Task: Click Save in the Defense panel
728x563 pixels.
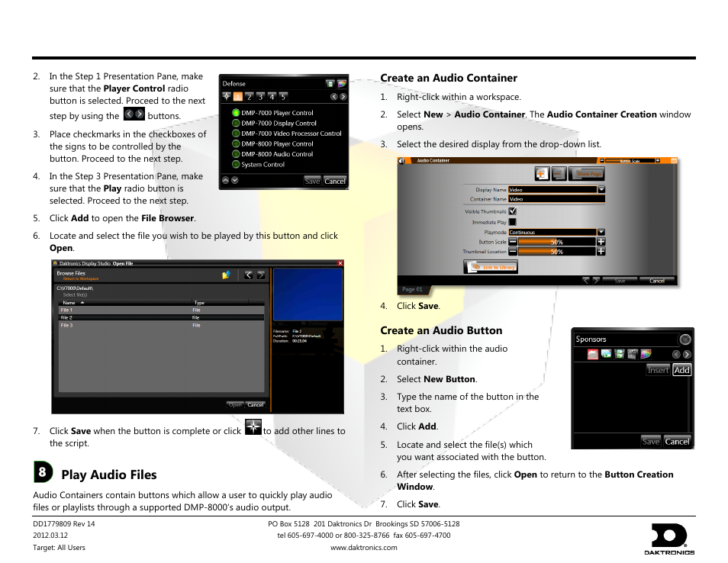Action: [312, 181]
